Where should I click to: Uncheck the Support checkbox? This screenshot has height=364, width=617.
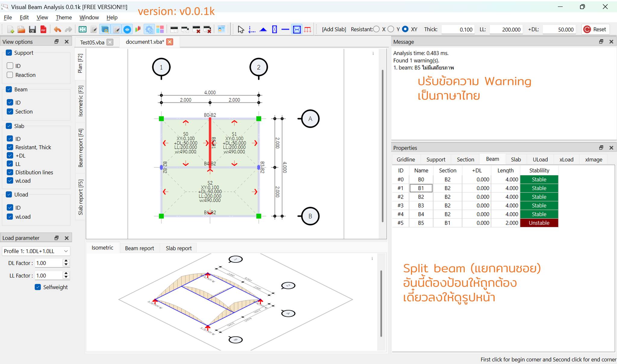coord(9,53)
